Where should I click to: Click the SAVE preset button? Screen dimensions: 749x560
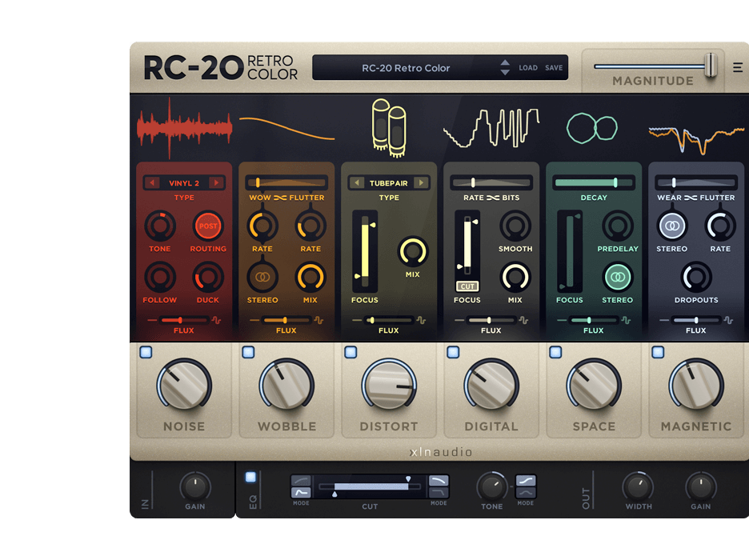click(x=554, y=68)
